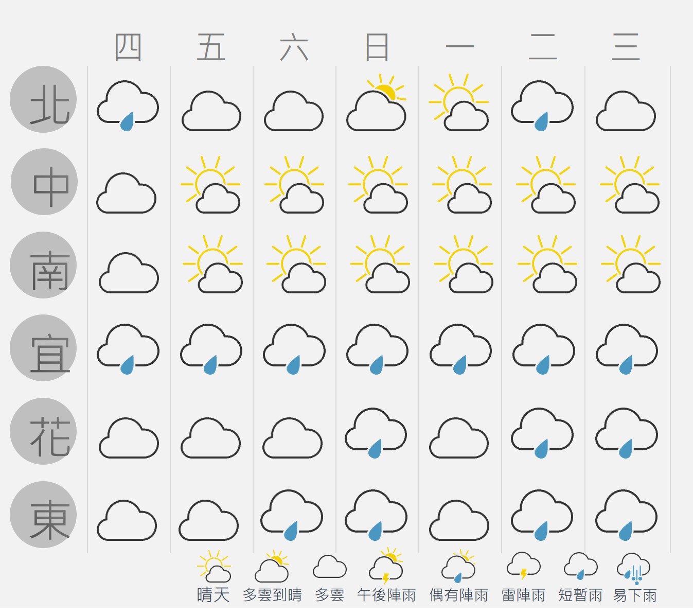Click the 午後陣雨 legend icon
The image size is (693, 616).
[386, 566]
